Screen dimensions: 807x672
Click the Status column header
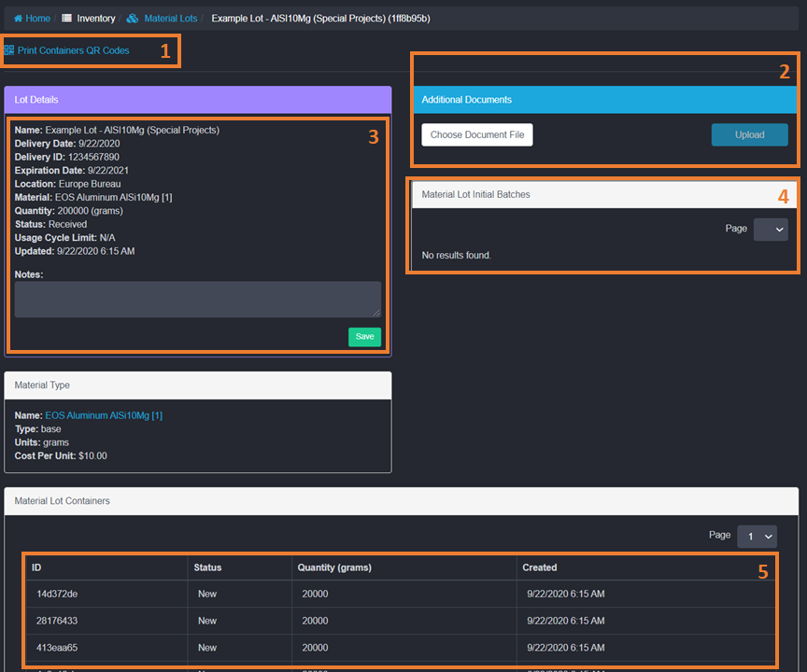tap(207, 567)
